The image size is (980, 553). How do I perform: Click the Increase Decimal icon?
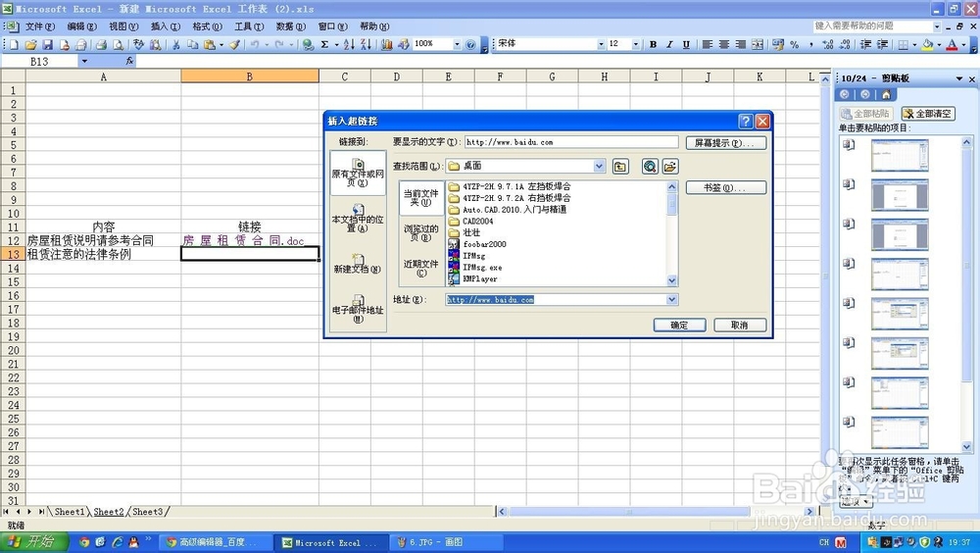coord(828,44)
